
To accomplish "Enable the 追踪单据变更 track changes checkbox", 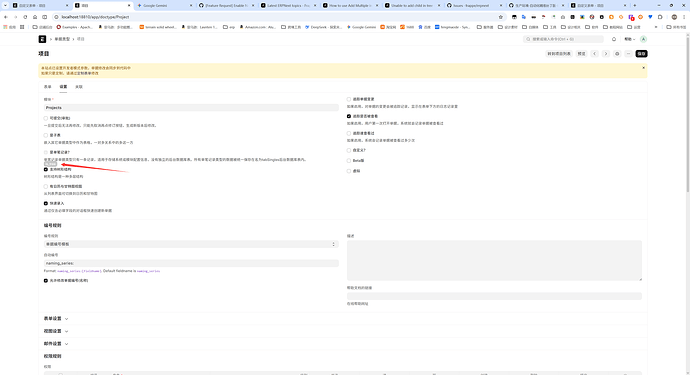I will pos(349,99).
